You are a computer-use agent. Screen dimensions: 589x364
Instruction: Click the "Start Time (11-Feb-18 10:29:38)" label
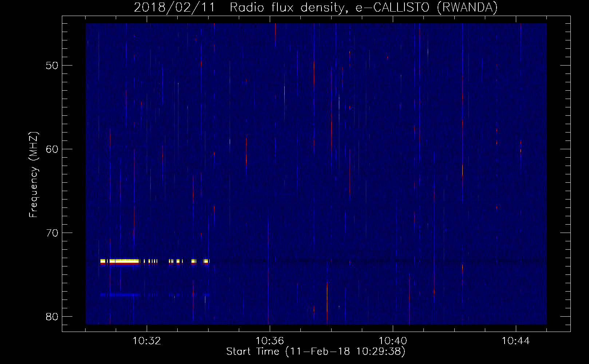tap(316, 352)
